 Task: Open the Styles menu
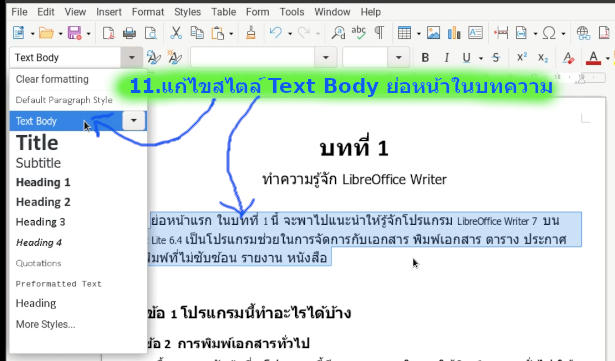[187, 12]
